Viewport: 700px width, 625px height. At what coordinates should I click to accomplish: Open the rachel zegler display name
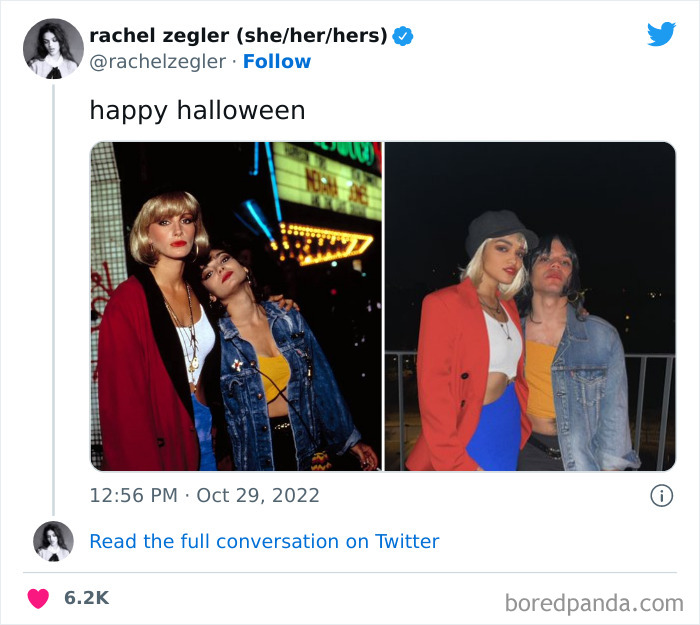159,36
